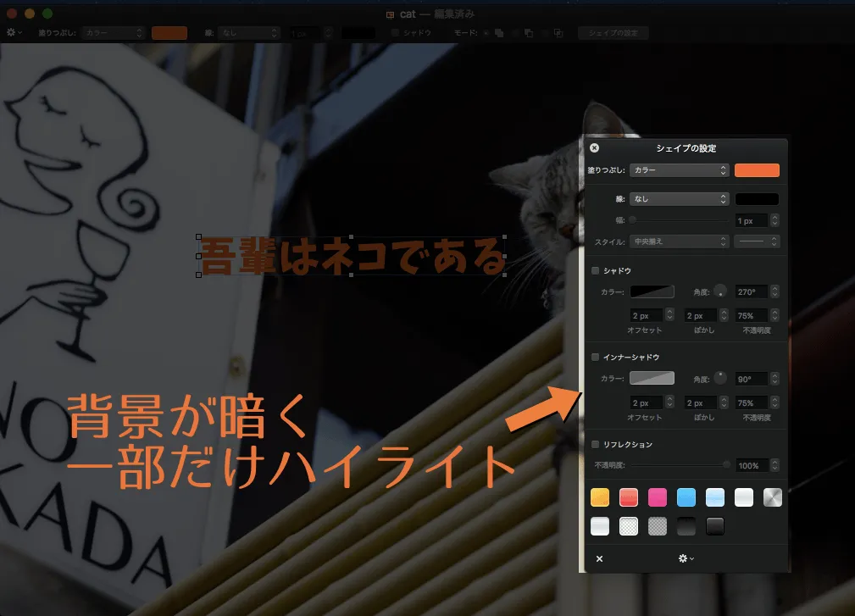
Task: Open the gear menu at the panel bottom
Action: click(x=686, y=558)
